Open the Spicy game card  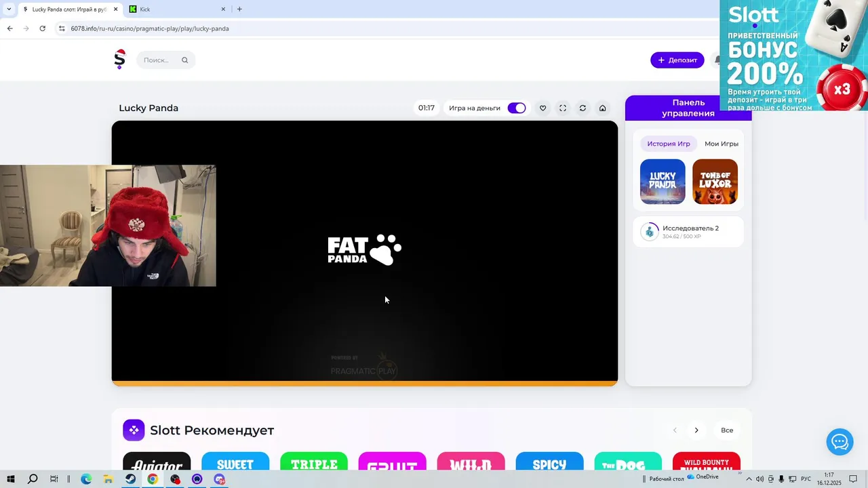click(549, 461)
